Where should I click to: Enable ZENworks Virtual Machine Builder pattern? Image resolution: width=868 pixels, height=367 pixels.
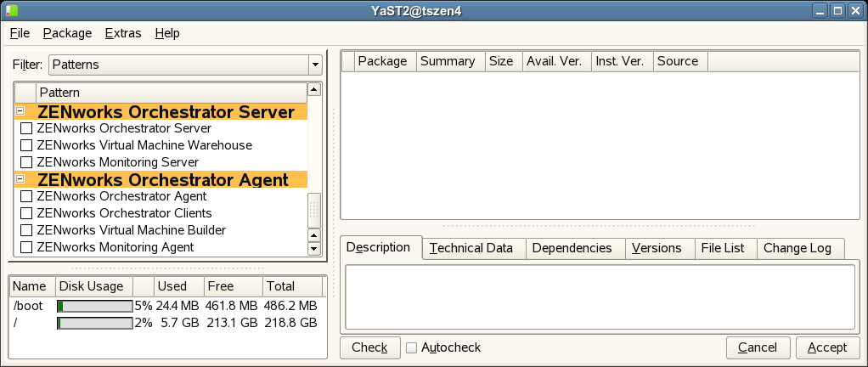pos(26,230)
